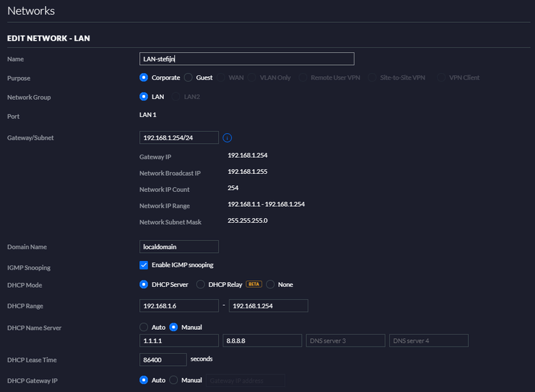Edit the DHCP Range end address
This screenshot has height=392, width=535.
(267, 306)
